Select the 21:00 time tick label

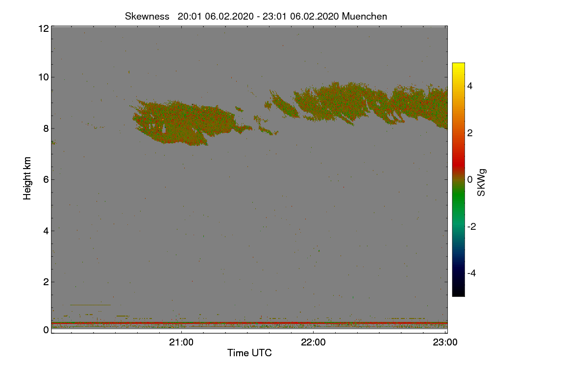point(182,342)
